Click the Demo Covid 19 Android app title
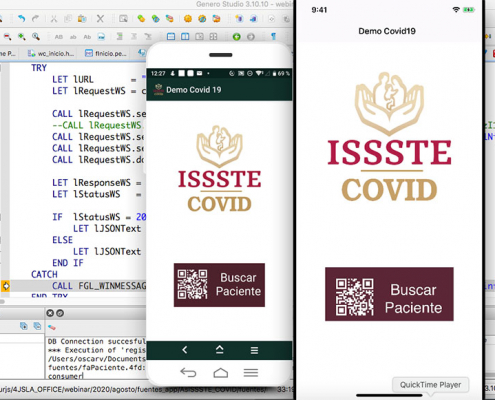495x400 pixels. point(194,90)
